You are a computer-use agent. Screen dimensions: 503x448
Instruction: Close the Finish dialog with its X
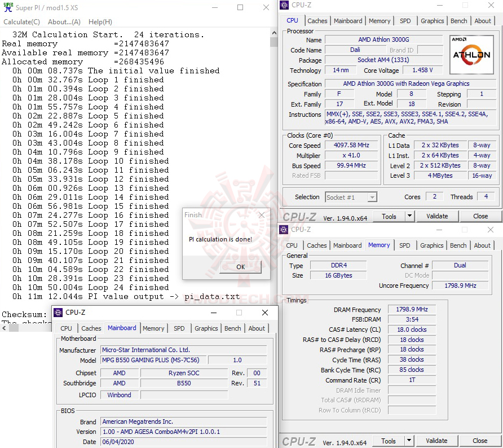point(262,215)
